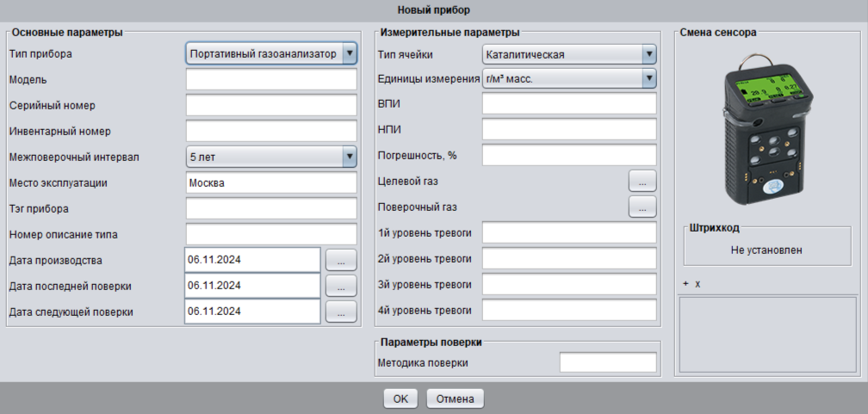
Task: Select the Место эксплуатации field with Москва
Action: click(x=270, y=182)
